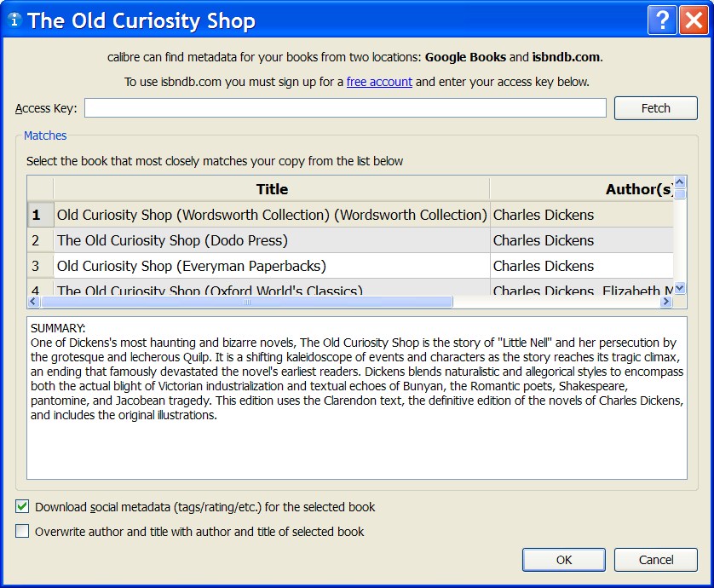Toggle Overwrite author and title checkbox

[x=22, y=532]
